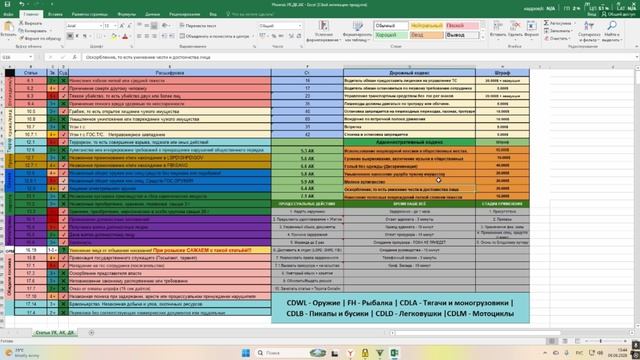The height and width of the screenshot is (360, 640).
Task: Open the Fill (Заполнить) dropdown
Action: (571, 31)
